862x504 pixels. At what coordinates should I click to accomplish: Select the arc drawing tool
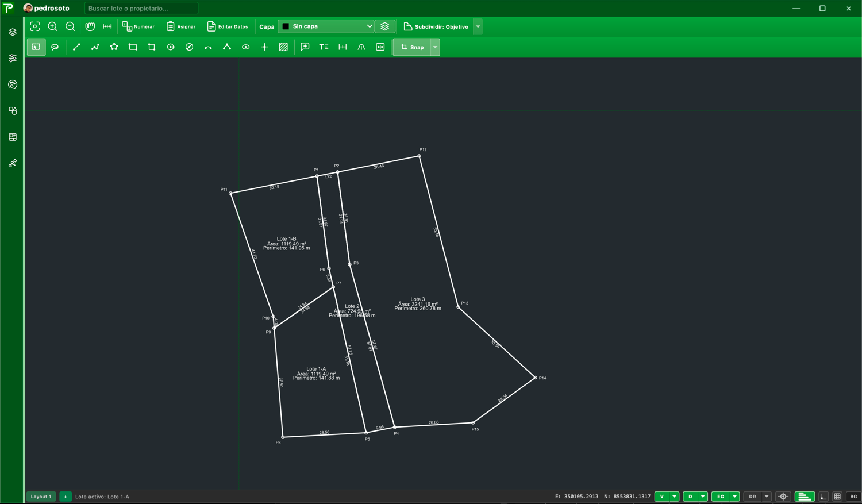(x=208, y=47)
